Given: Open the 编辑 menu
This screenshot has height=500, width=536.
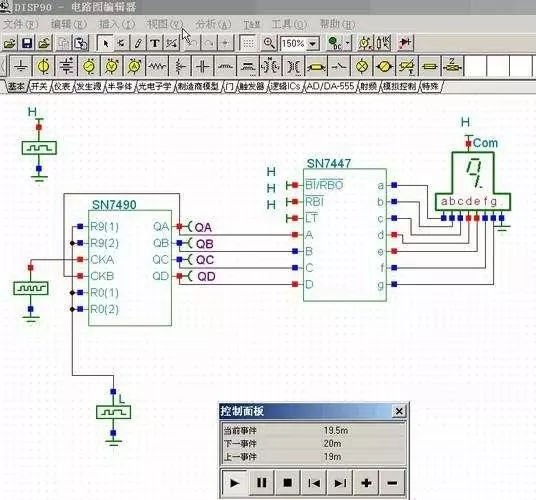Looking at the screenshot, I should coord(68,24).
